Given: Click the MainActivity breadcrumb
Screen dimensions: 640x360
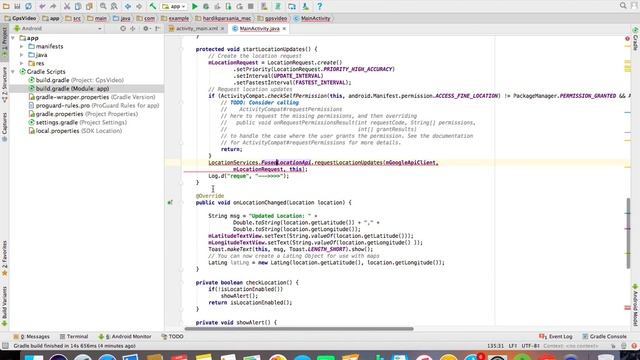Looking at the screenshot, I should click(312, 18).
